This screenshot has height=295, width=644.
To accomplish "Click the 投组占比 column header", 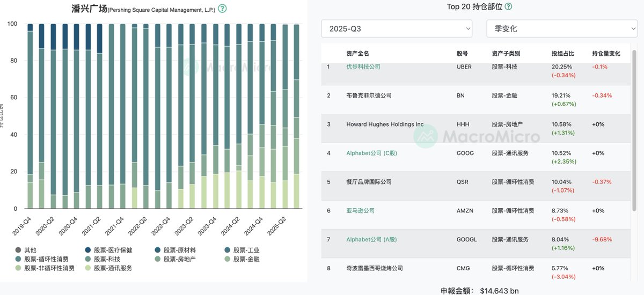I will pyautogui.click(x=563, y=54).
